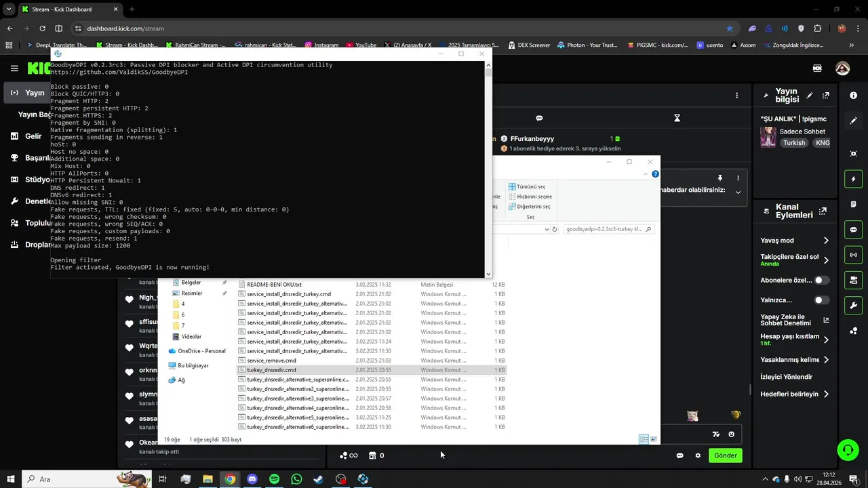Click the text format icon in chat input
Image resolution: width=868 pixels, height=488 pixels.
coord(716,434)
